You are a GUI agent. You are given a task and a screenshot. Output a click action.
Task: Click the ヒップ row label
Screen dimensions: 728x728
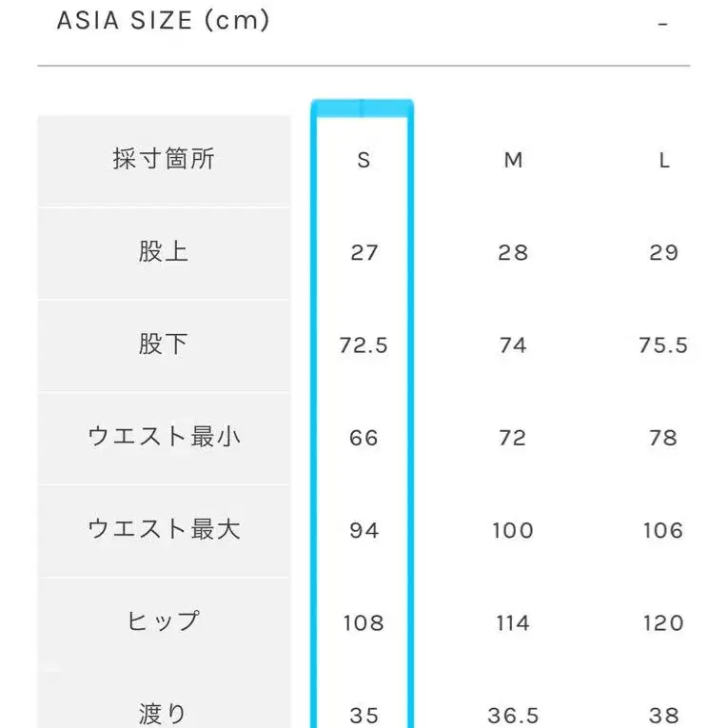[x=164, y=622]
